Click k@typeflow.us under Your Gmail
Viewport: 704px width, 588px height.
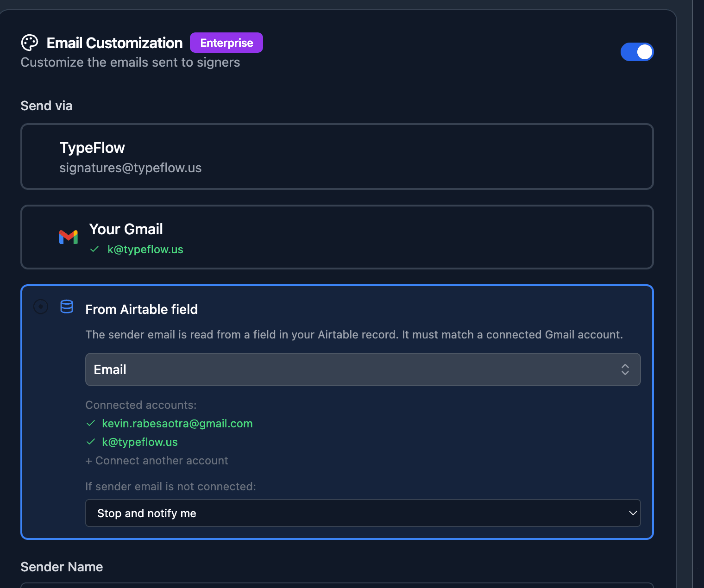(x=145, y=250)
